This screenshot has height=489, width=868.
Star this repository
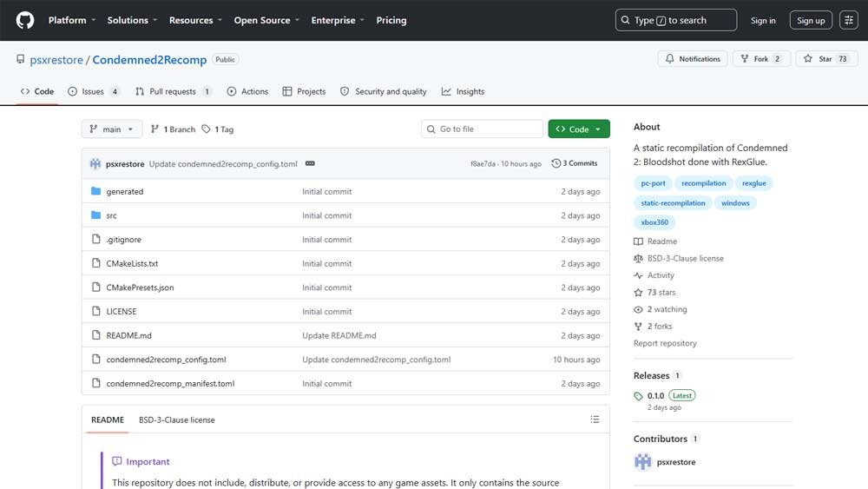click(x=826, y=59)
